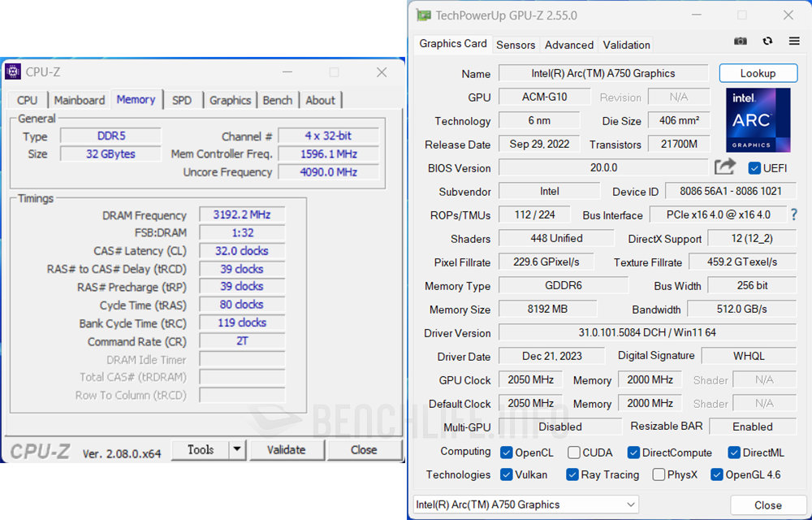Click the CPU-Z title bar app icon

[13, 72]
